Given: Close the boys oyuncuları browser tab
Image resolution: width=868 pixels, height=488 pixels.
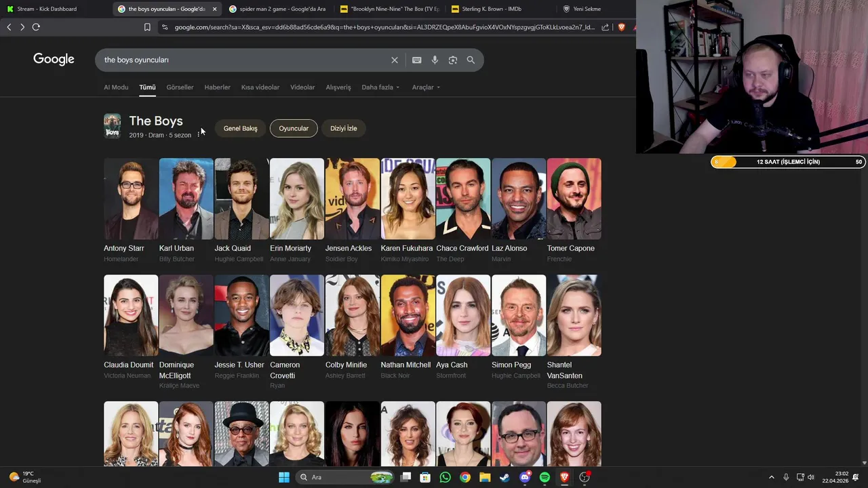Looking at the screenshot, I should click(214, 9).
